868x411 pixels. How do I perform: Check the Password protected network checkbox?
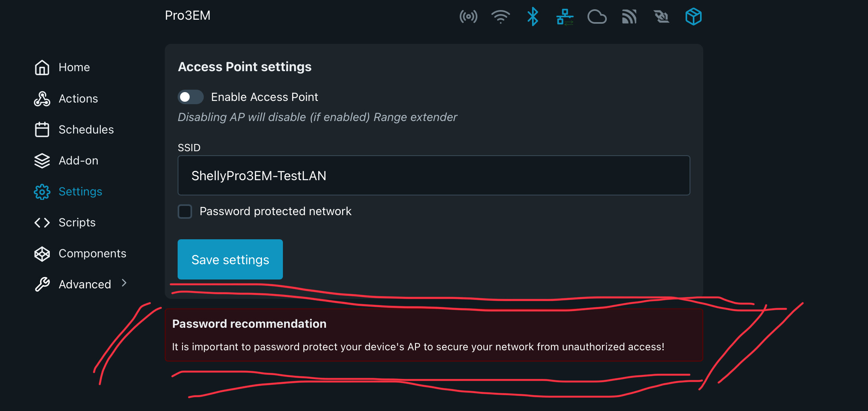coord(185,211)
